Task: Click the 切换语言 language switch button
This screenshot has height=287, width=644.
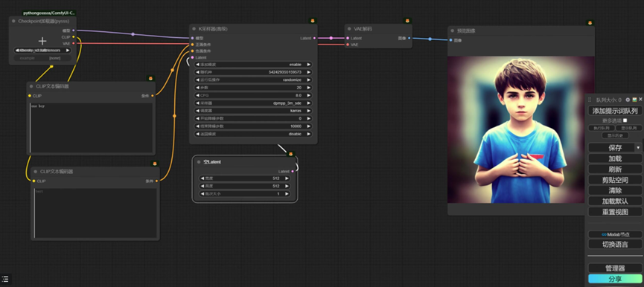Action: [615, 245]
